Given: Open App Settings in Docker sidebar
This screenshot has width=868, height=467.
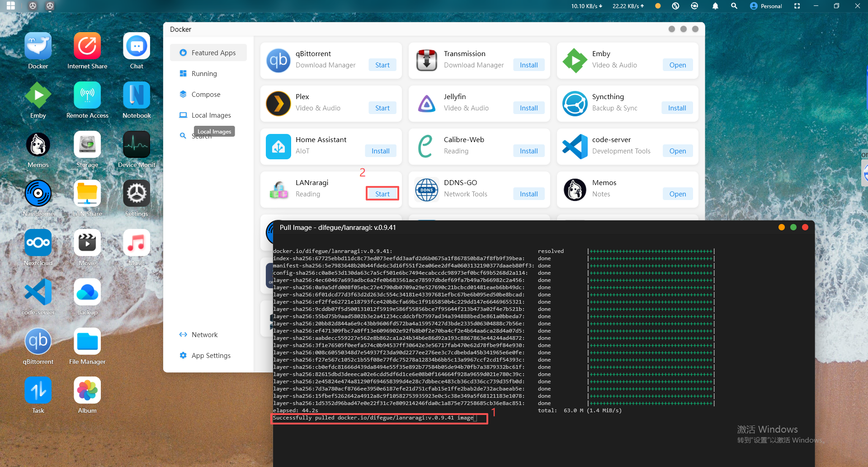Looking at the screenshot, I should pyautogui.click(x=208, y=355).
